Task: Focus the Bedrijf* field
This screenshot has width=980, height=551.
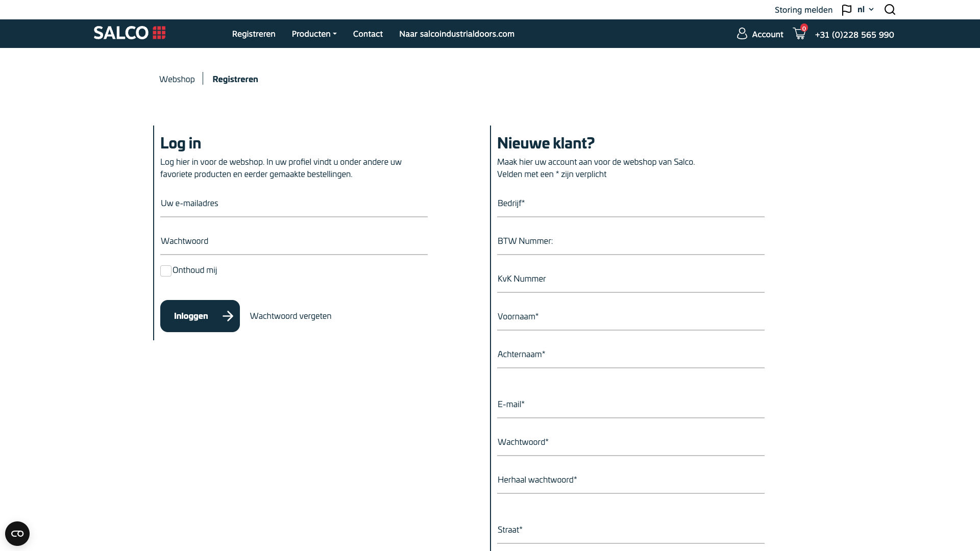Action: point(631,204)
